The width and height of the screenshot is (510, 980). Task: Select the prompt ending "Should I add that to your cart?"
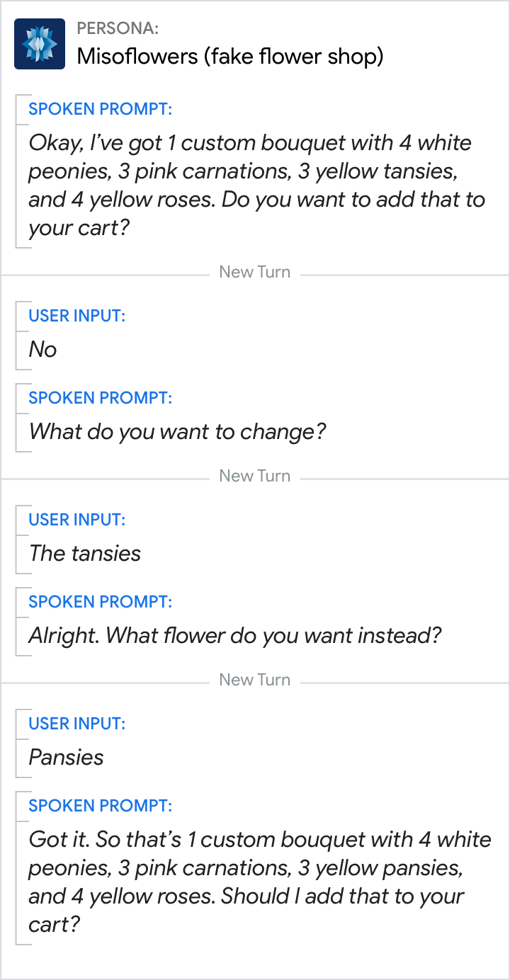pyautogui.click(x=259, y=882)
